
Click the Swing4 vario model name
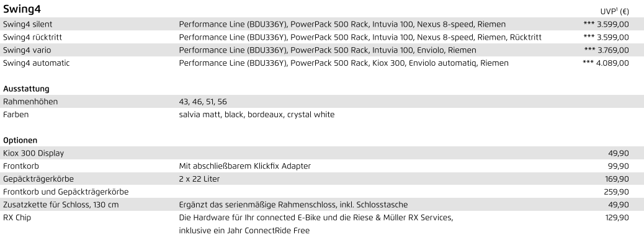pyautogui.click(x=27, y=50)
